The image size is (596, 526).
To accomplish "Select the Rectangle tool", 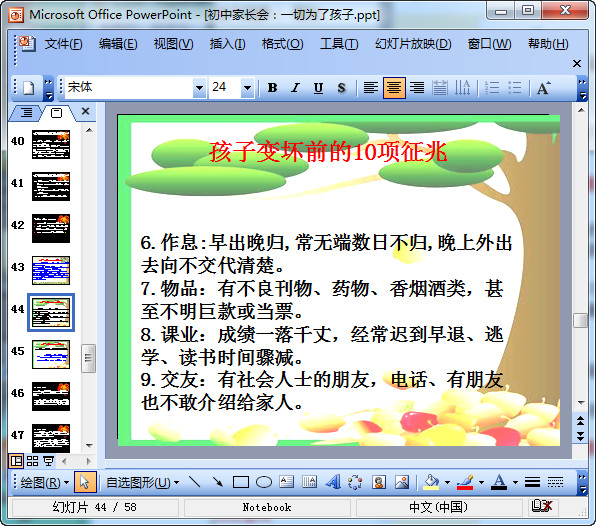I will pyautogui.click(x=241, y=482).
